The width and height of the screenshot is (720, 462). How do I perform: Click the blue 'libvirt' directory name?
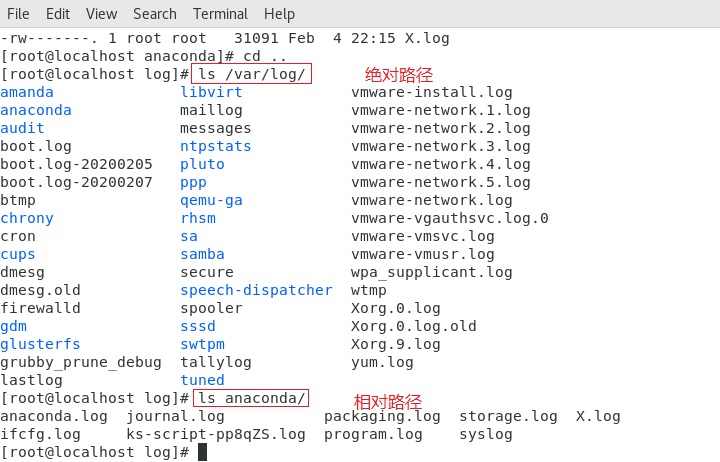tap(211, 92)
